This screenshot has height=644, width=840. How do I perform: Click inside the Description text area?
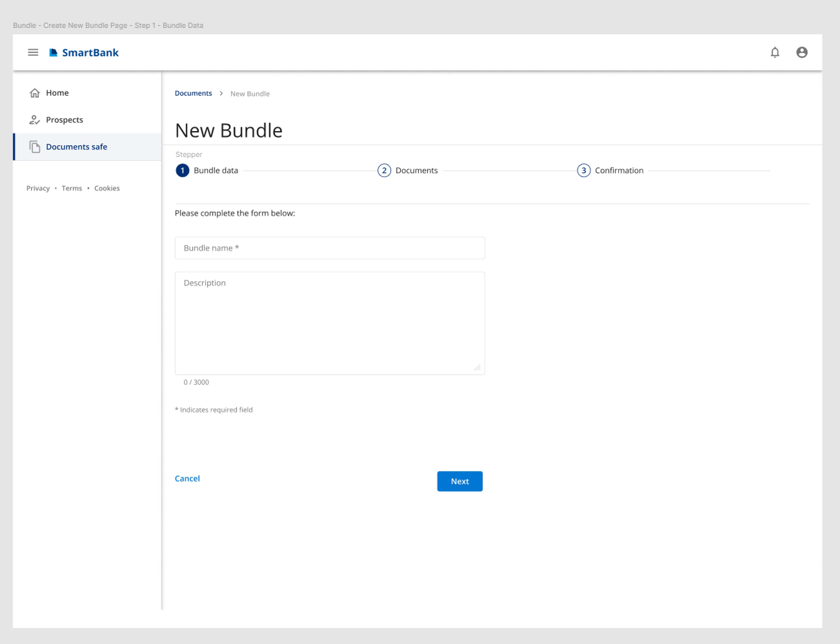pos(330,323)
